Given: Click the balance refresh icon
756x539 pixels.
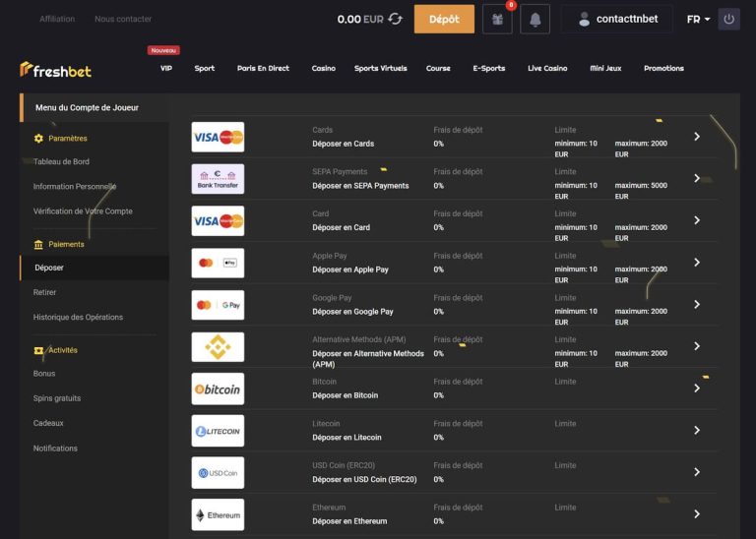Looking at the screenshot, I should tap(395, 19).
